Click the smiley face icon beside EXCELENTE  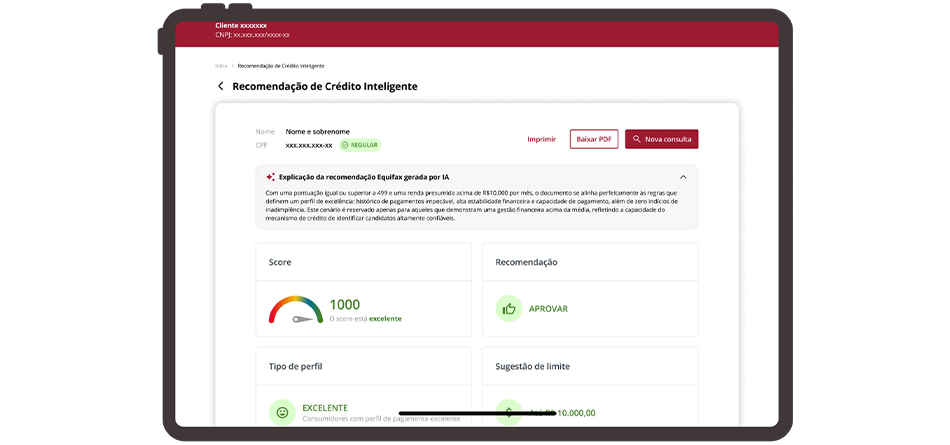coord(282,412)
